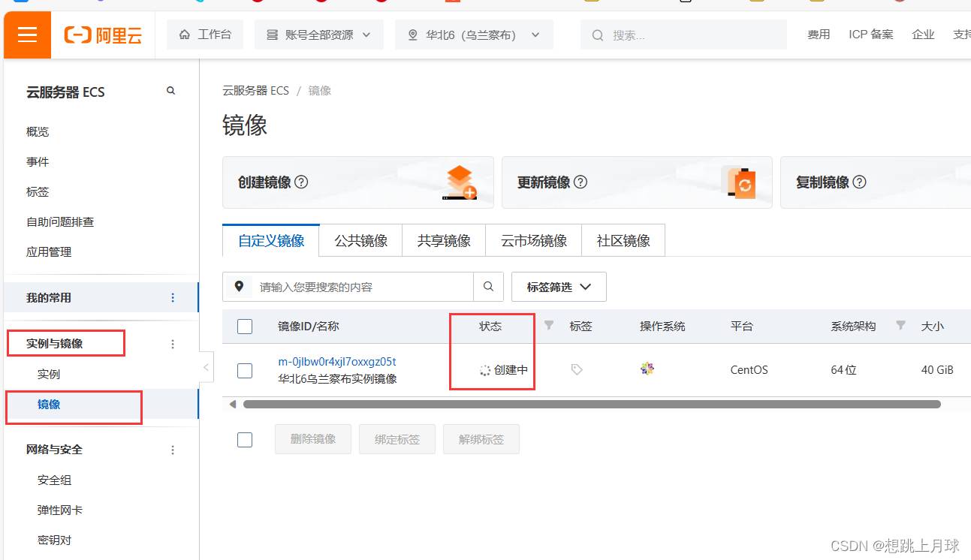The image size is (971, 560).
Task: Open the 状态 column filter icon
Action: [x=549, y=325]
